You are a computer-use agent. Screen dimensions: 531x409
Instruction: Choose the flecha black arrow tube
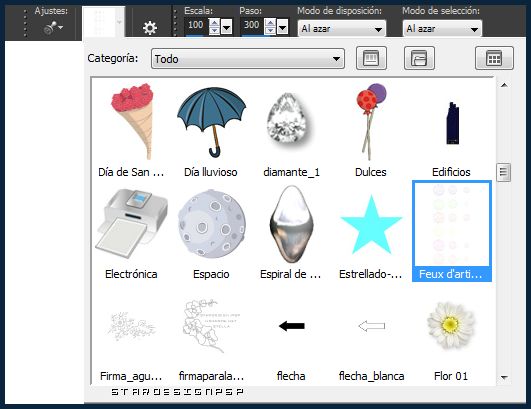point(291,335)
